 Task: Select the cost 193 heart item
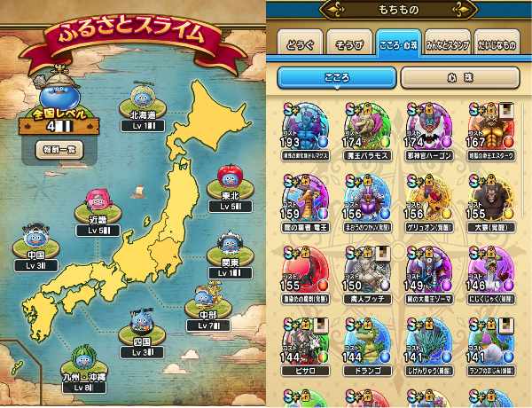coord(305,131)
